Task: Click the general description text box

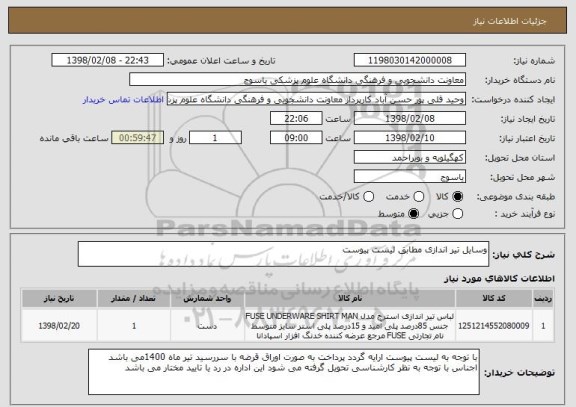Action: [283, 254]
